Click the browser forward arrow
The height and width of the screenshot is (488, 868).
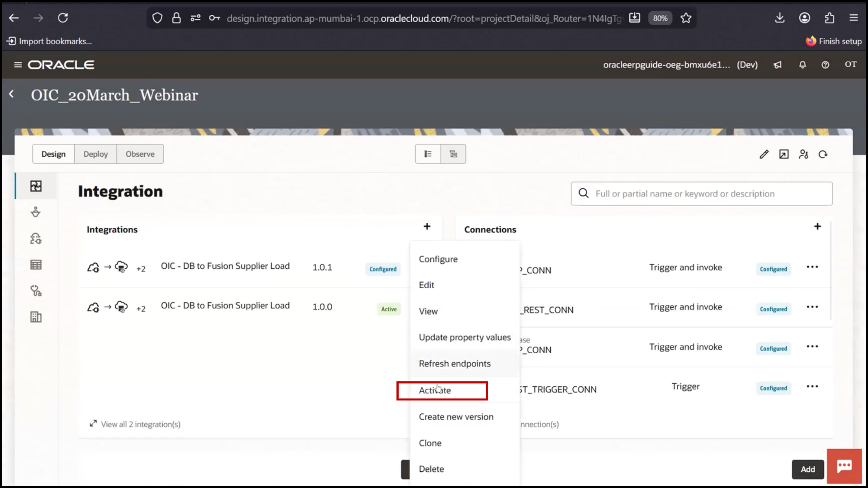coord(38,18)
